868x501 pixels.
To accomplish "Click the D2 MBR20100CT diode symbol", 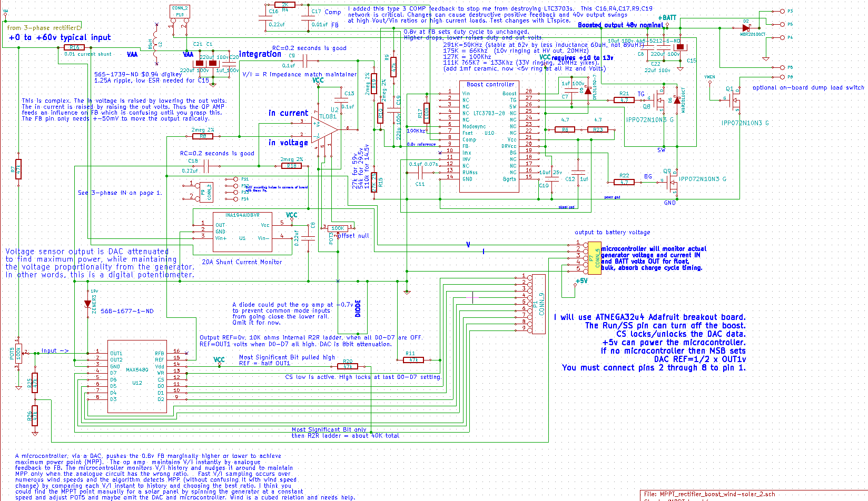I will tap(746, 27).
